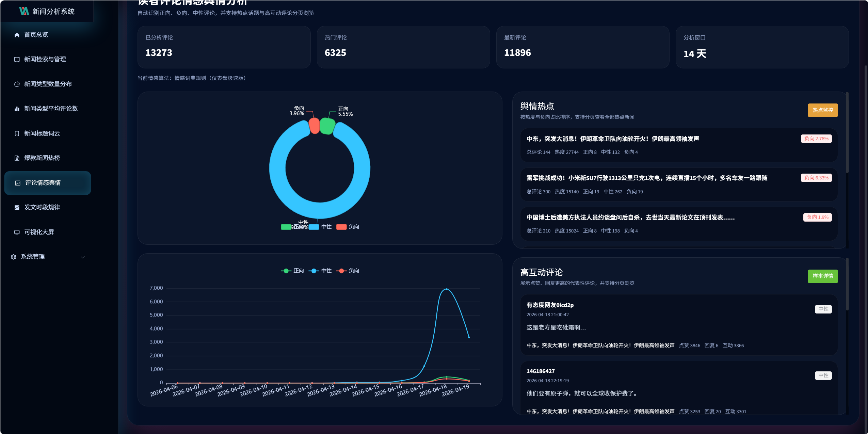Toggle 正向 series in the line chart legend

(298, 271)
